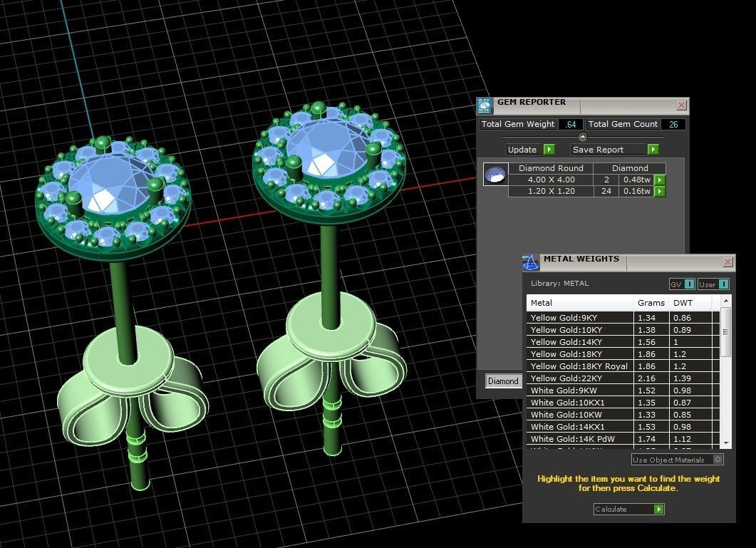Viewport: 756px width, 548px height.
Task: Click the Update button in Gem Reporter
Action: tap(530, 150)
